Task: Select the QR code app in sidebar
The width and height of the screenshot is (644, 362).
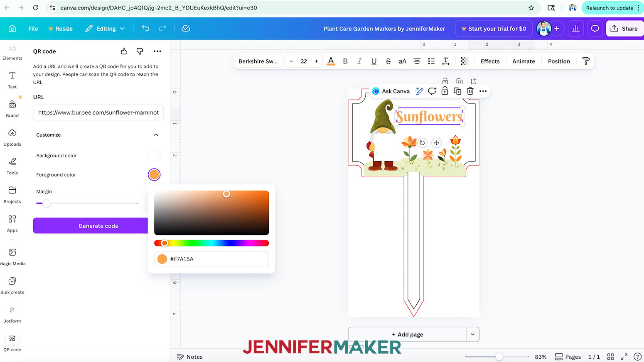Action: pyautogui.click(x=12, y=343)
